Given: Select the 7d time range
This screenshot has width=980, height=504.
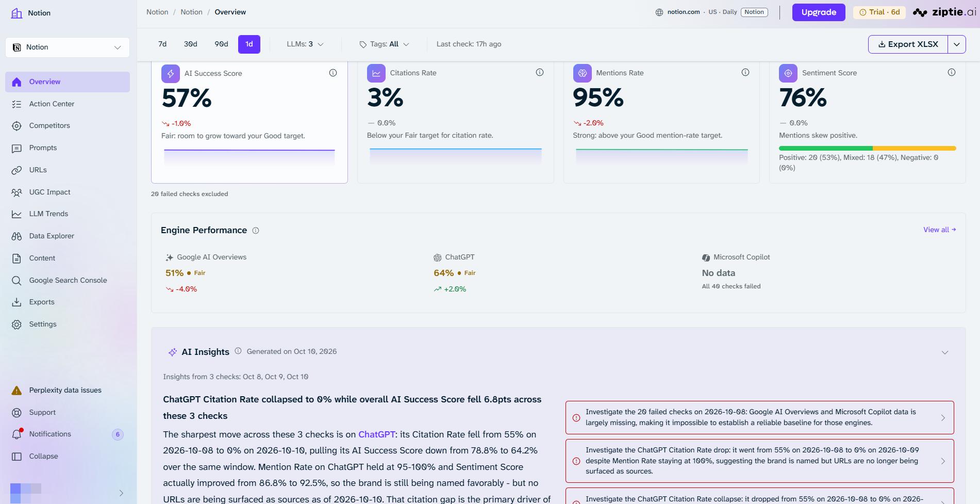Looking at the screenshot, I should tap(162, 44).
